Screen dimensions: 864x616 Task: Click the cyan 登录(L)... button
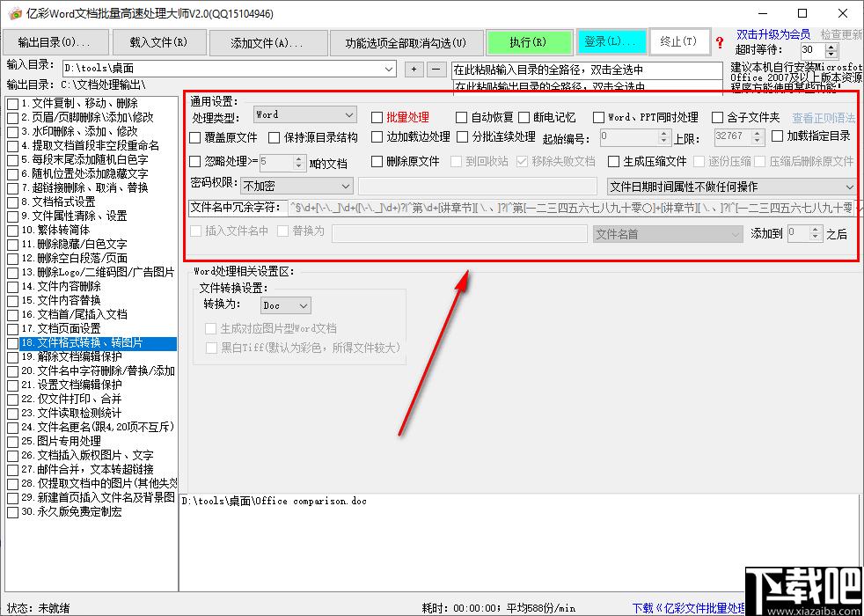[610, 42]
